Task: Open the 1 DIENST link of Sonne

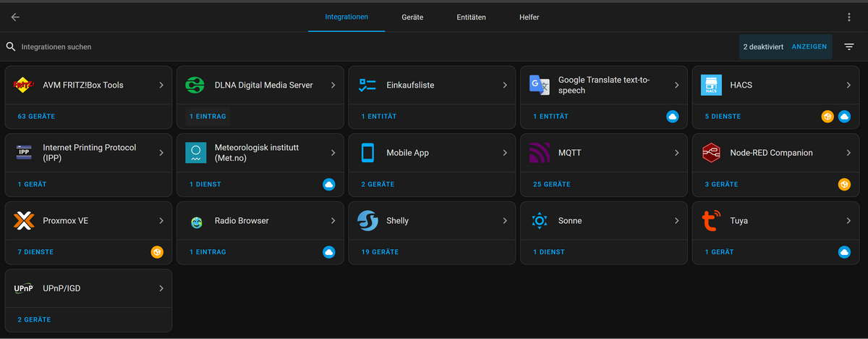Action: coord(549,252)
